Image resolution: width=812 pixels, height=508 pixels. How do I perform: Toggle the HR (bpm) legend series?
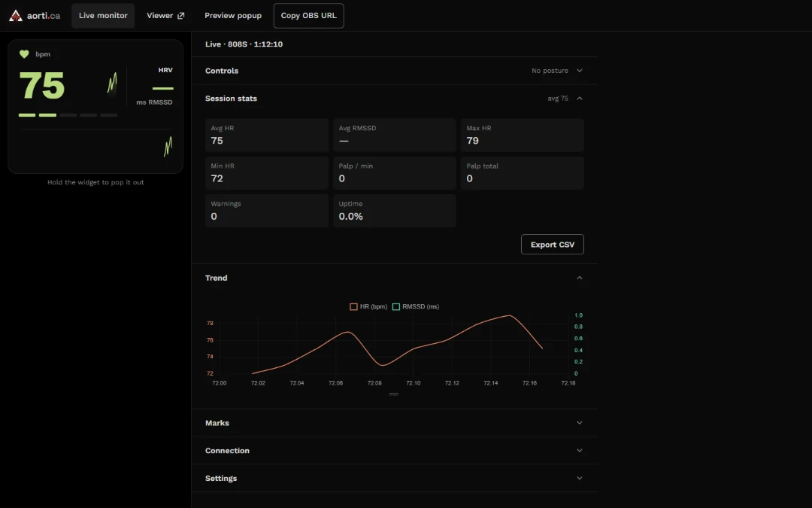click(x=368, y=306)
